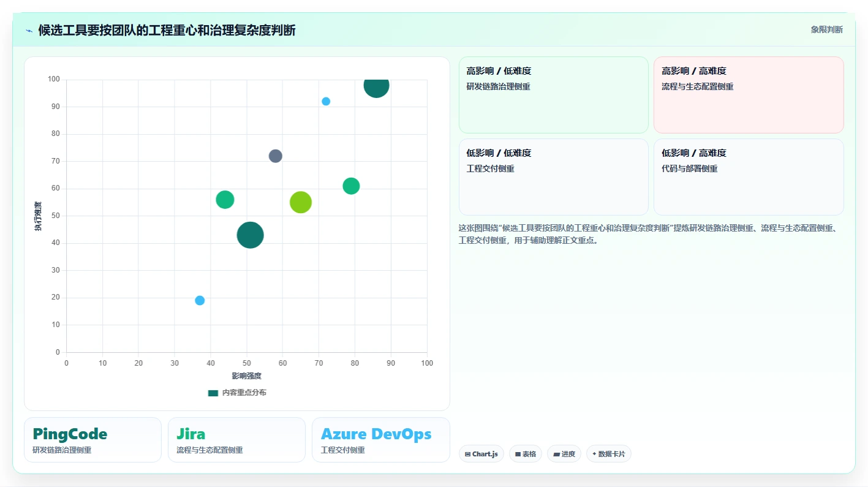Select the Chart.js tag chip
The height and width of the screenshot is (487, 868).
pos(481,454)
